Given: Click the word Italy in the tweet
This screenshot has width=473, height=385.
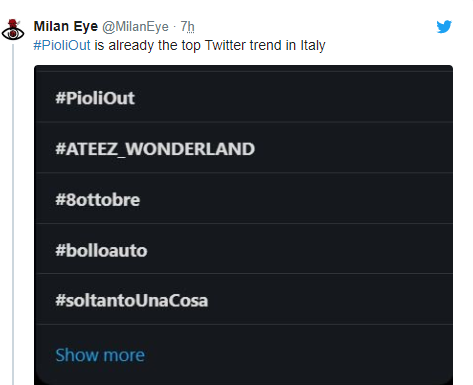Looking at the screenshot, I should (x=313, y=46).
